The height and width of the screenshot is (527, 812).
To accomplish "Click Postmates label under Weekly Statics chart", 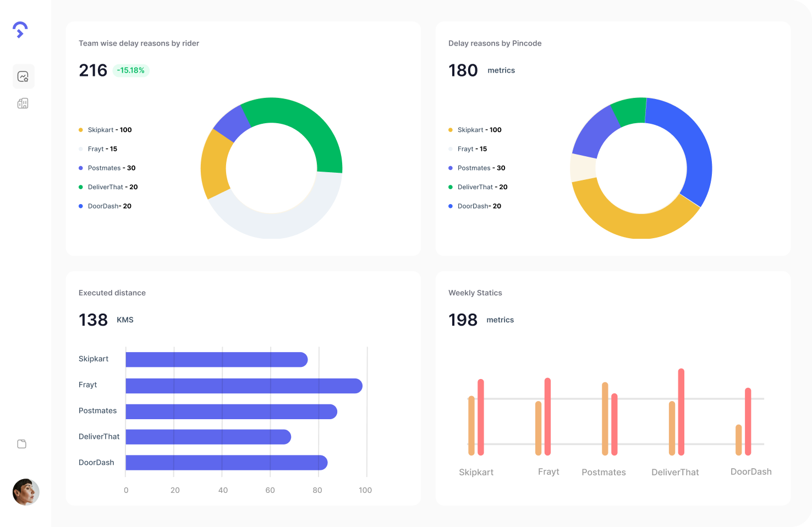I will [603, 472].
